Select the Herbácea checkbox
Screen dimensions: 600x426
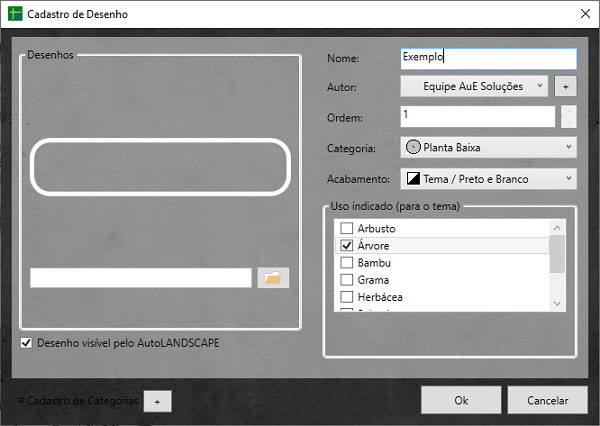(347, 297)
